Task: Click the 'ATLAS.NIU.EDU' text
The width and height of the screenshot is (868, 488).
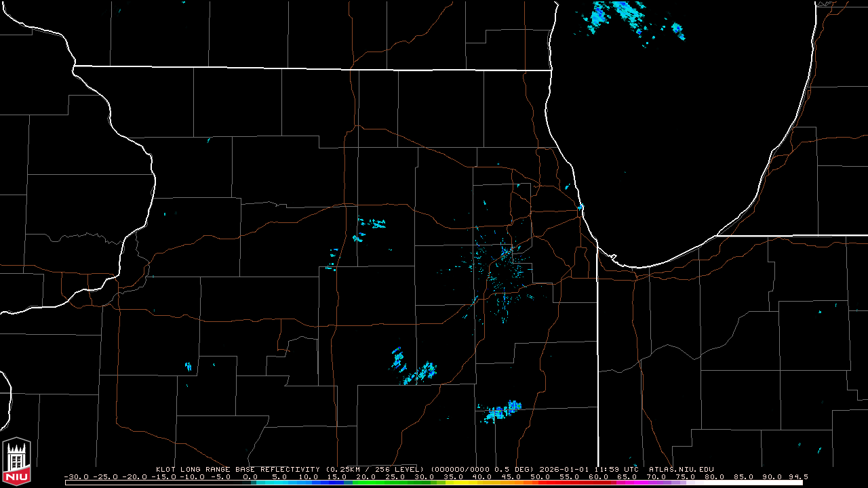Action: tap(682, 469)
